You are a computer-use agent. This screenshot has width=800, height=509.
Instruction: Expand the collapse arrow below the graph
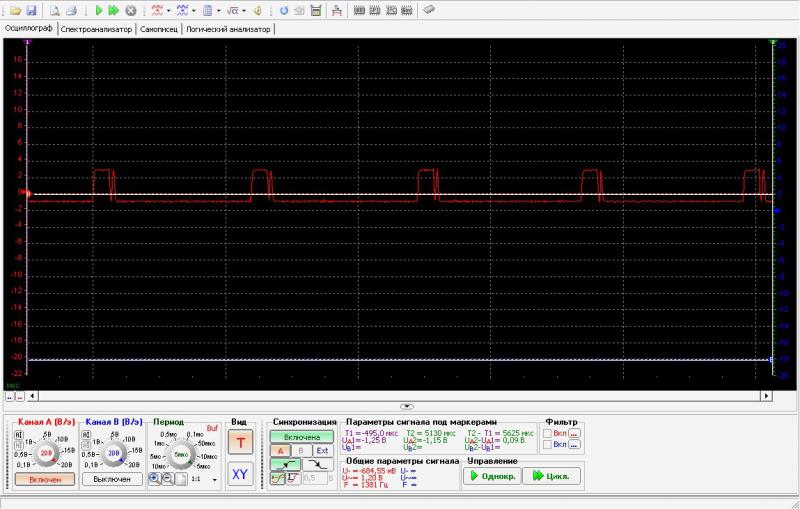[x=406, y=407]
